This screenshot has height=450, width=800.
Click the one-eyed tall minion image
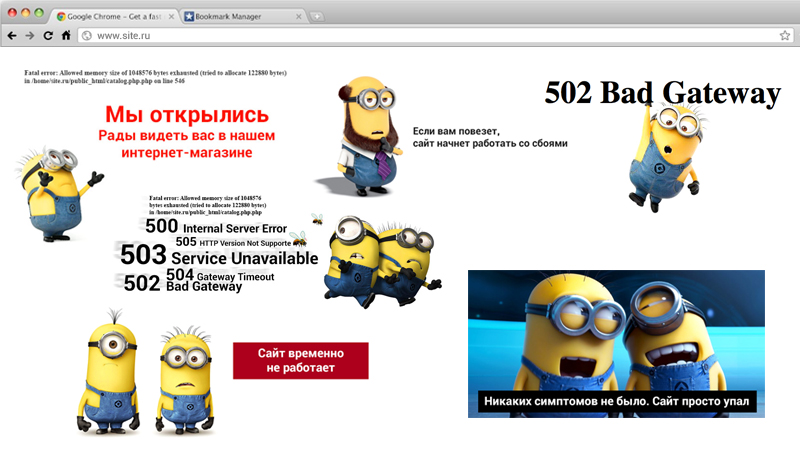tap(109, 372)
